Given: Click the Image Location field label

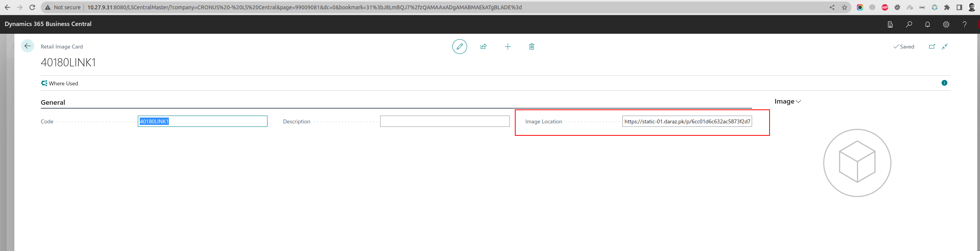Looking at the screenshot, I should (x=544, y=121).
